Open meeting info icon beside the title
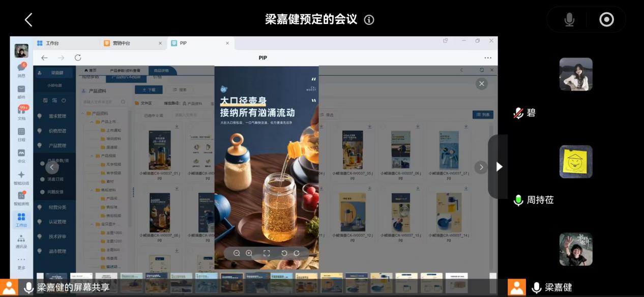The width and height of the screenshot is (644, 297). (x=369, y=20)
